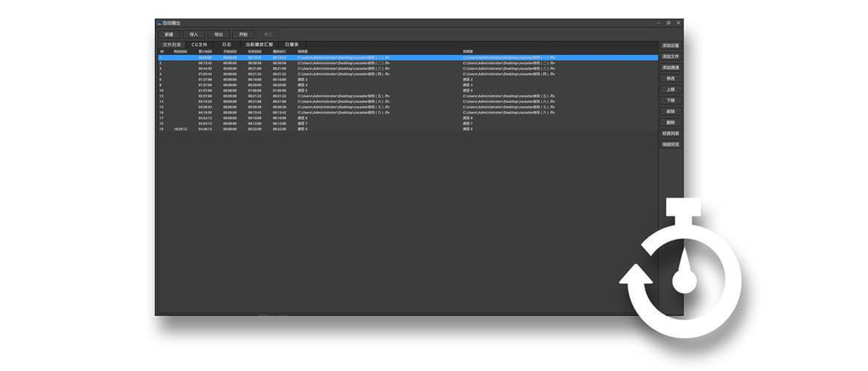This screenshot has width=868, height=371.
Task: Select row 3's audio source .flv path
Action: [x=509, y=68]
